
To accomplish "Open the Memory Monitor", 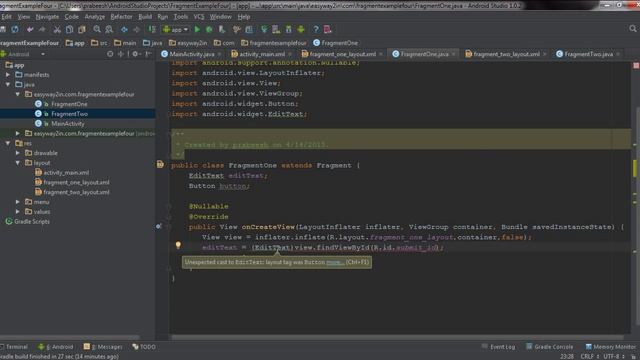I will pyautogui.click(x=611, y=347).
